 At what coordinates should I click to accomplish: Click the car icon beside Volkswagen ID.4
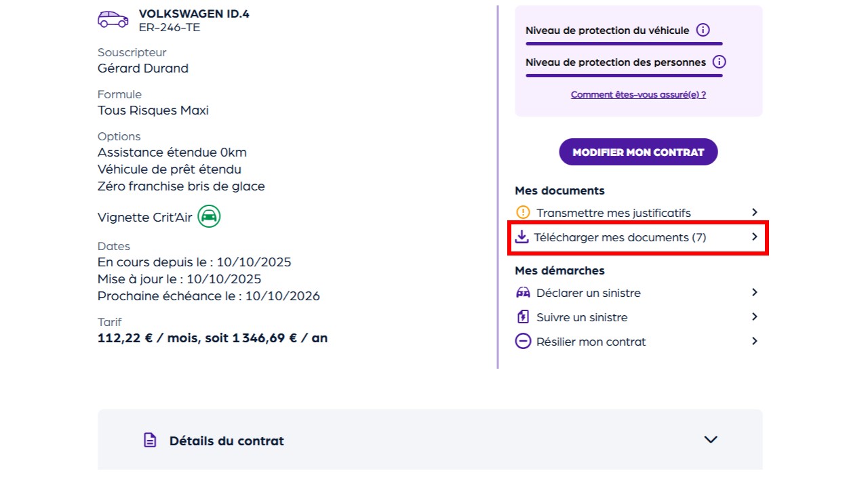pyautogui.click(x=113, y=20)
